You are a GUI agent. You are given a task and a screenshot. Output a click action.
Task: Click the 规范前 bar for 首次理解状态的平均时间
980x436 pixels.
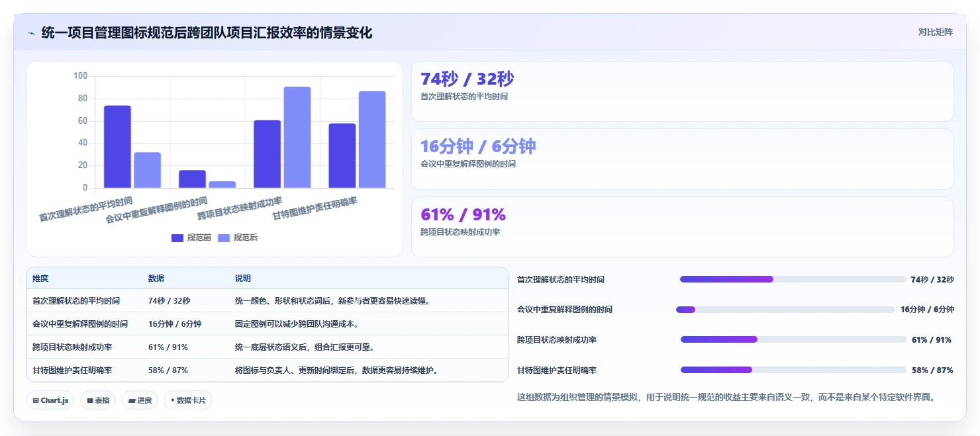[117, 147]
